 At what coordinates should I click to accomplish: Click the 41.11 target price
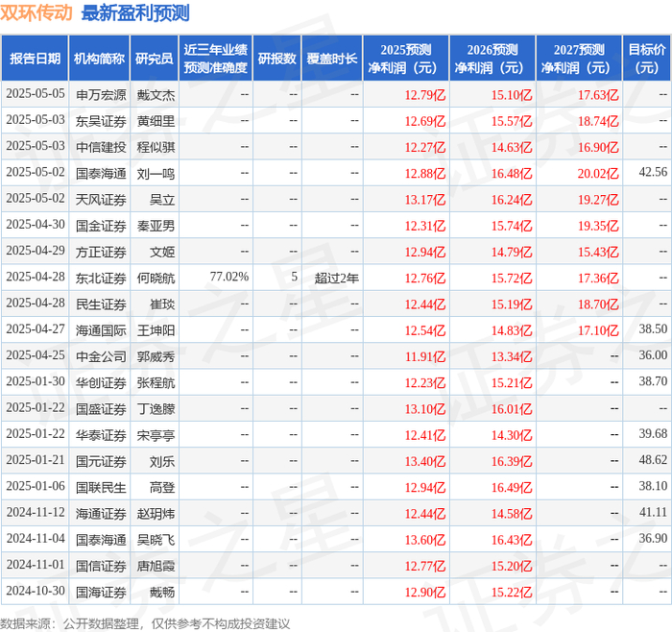(x=653, y=512)
